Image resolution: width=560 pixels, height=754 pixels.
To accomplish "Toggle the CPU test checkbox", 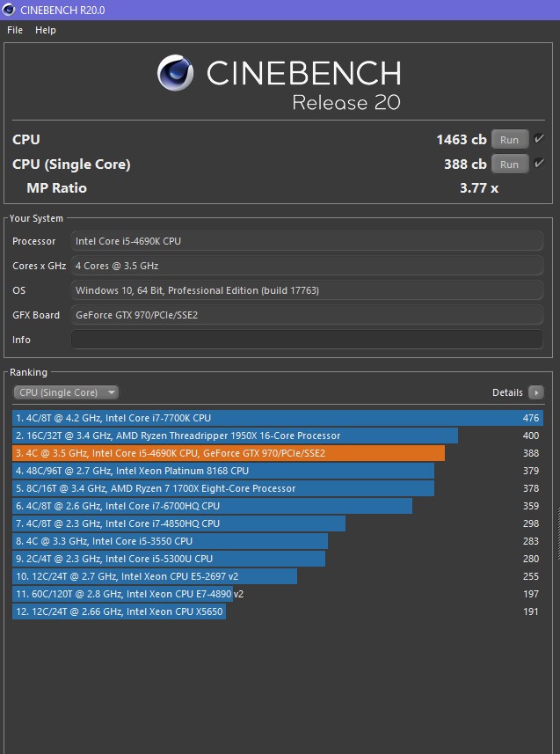I will tap(539, 139).
